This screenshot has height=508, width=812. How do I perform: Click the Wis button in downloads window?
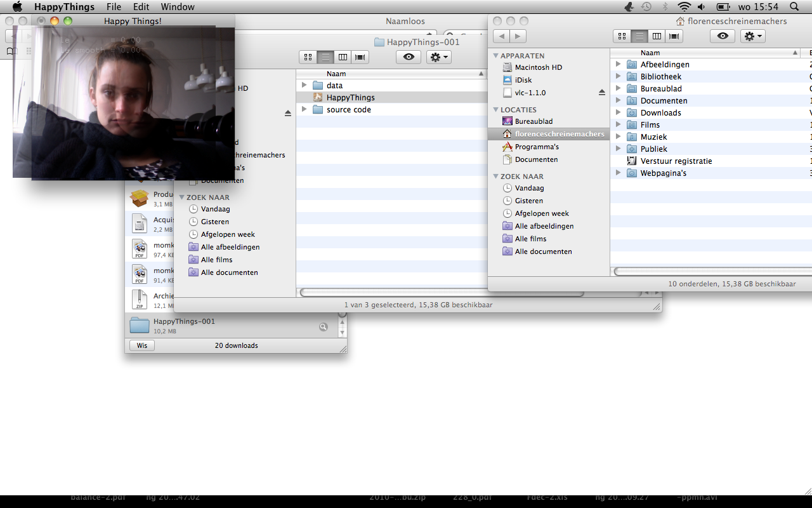[x=142, y=345]
